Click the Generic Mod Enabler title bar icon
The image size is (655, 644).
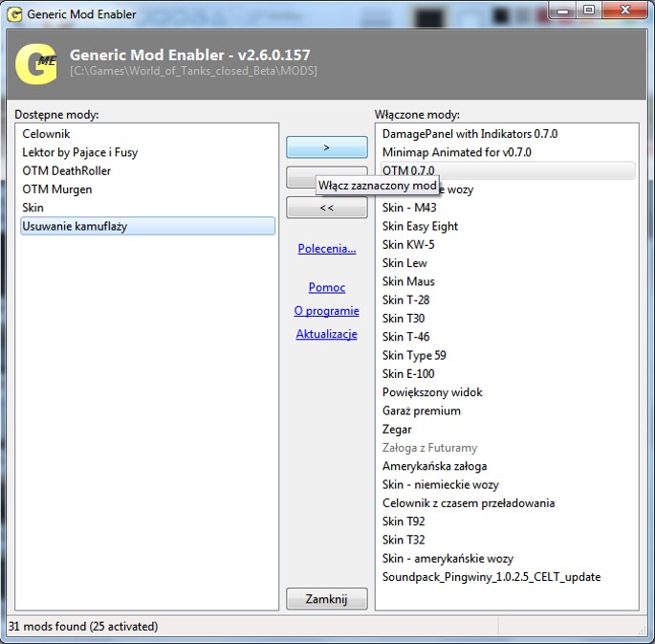(15, 14)
